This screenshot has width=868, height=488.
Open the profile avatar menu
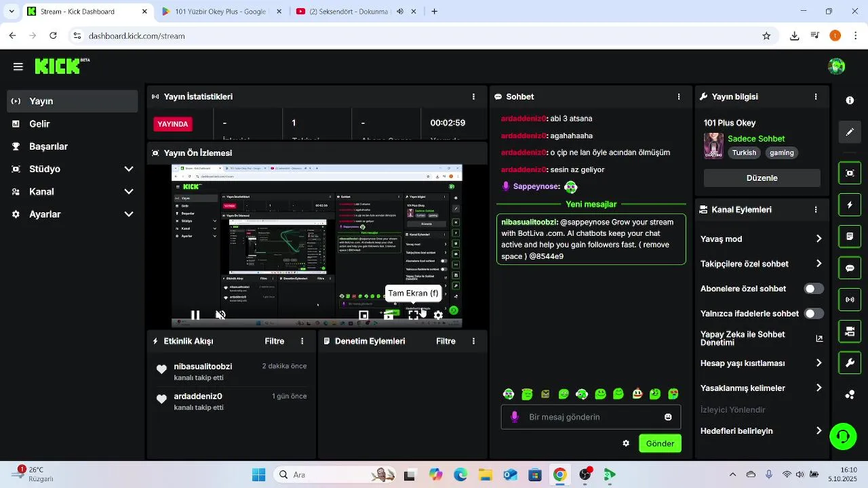[x=836, y=66]
